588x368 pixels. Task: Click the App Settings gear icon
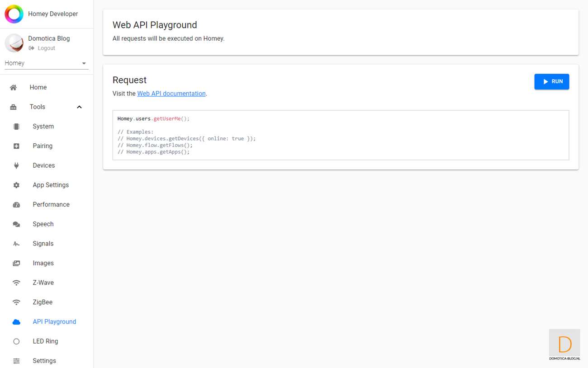pyautogui.click(x=16, y=185)
